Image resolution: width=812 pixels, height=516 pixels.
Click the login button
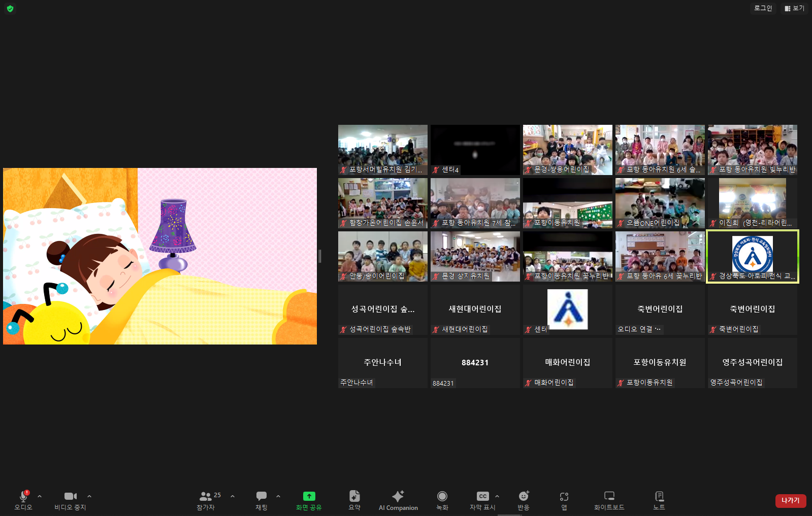click(x=763, y=8)
